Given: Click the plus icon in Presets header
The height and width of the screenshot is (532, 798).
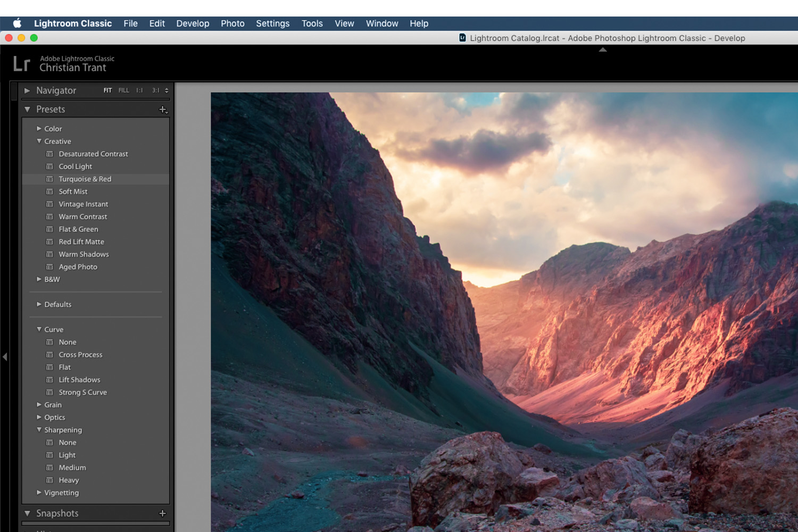Looking at the screenshot, I should pyautogui.click(x=163, y=110).
